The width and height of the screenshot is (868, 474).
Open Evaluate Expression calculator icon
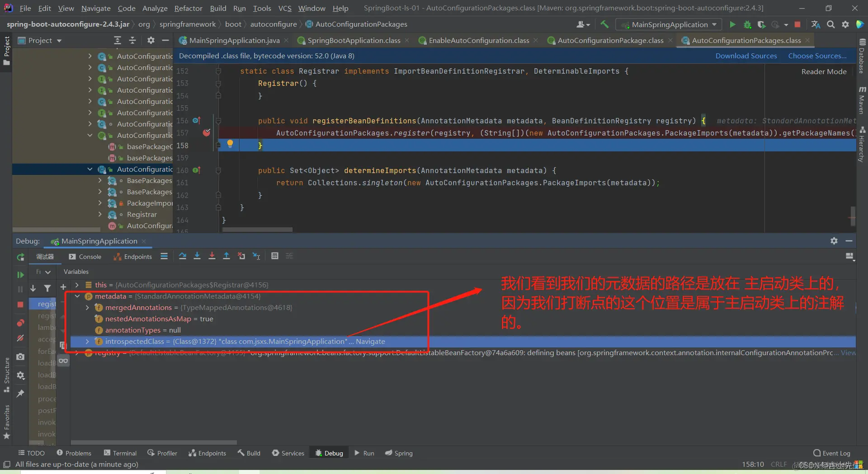tap(274, 256)
